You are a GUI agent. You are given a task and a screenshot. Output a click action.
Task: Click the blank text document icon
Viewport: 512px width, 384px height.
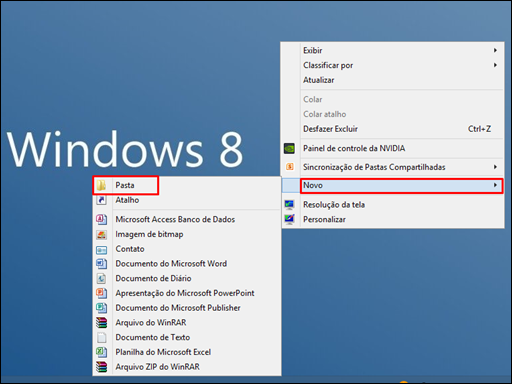click(x=101, y=337)
